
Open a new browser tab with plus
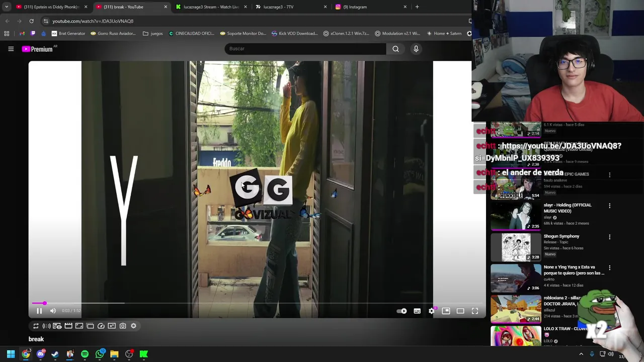pyautogui.click(x=417, y=7)
